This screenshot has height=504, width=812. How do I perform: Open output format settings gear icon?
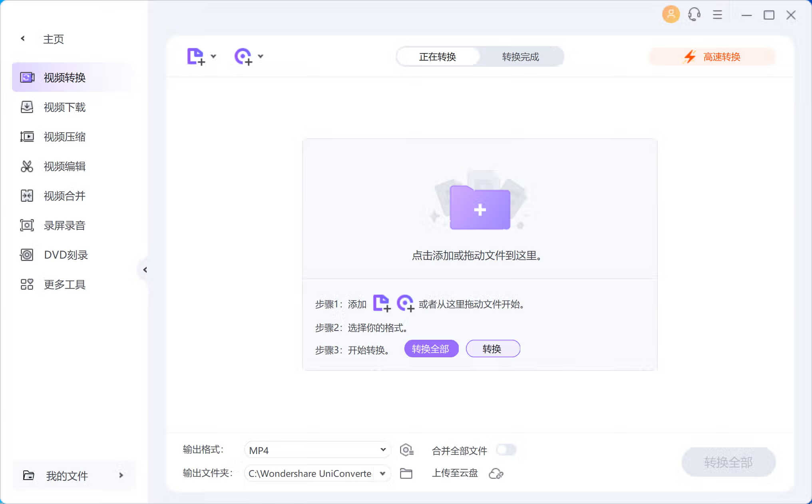[407, 449]
